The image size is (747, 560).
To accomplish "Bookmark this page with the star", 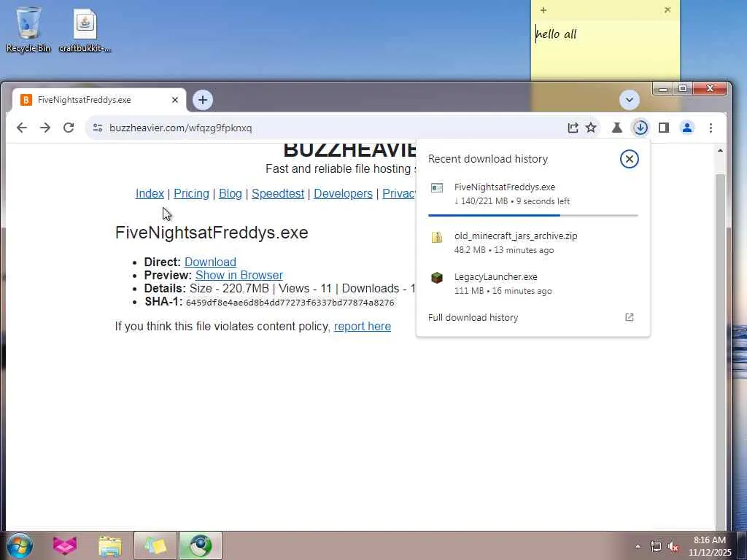I will [591, 128].
